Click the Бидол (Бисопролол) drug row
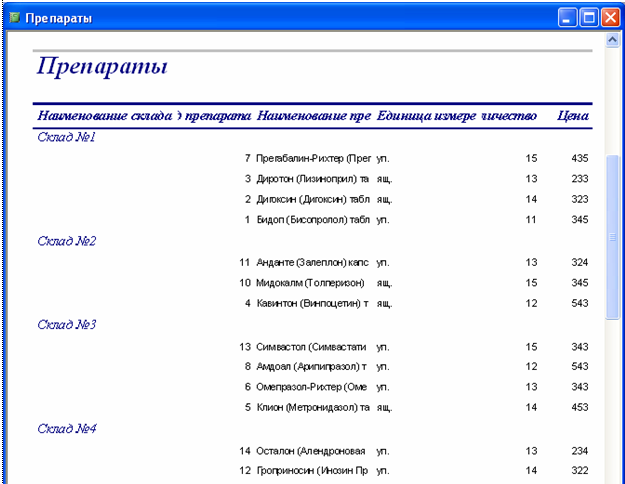This screenshot has width=625, height=484. point(313,219)
